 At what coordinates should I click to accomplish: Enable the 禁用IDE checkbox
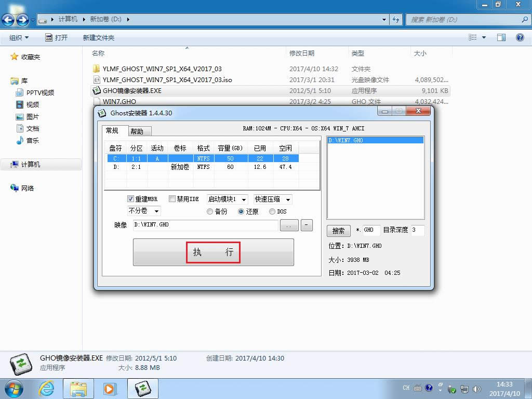pos(172,198)
